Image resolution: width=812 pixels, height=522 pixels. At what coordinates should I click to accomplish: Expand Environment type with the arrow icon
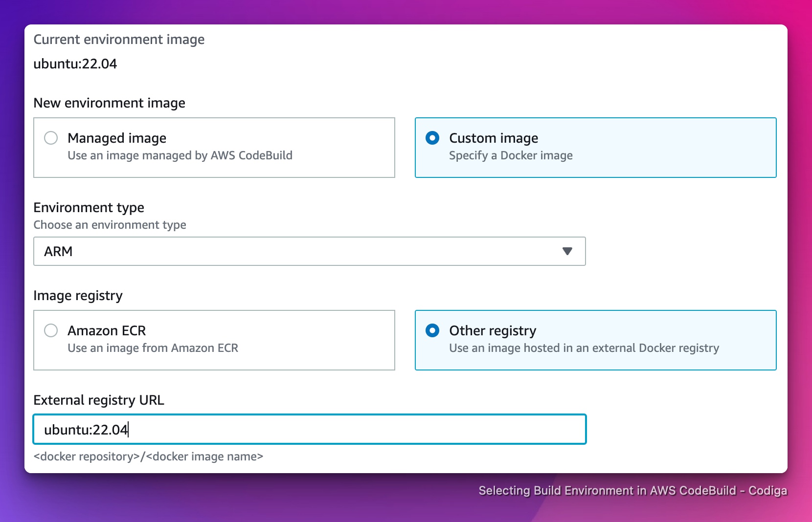[x=567, y=251]
